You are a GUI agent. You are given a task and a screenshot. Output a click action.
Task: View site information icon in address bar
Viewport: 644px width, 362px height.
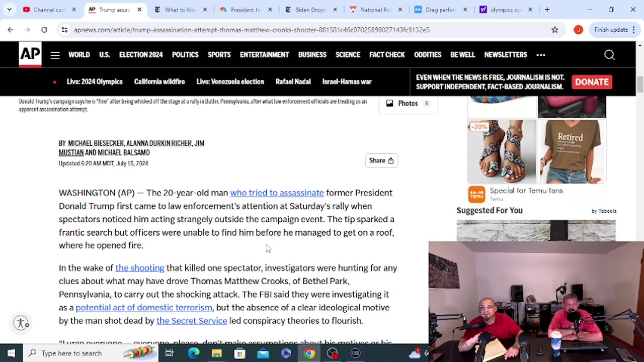coord(64,30)
